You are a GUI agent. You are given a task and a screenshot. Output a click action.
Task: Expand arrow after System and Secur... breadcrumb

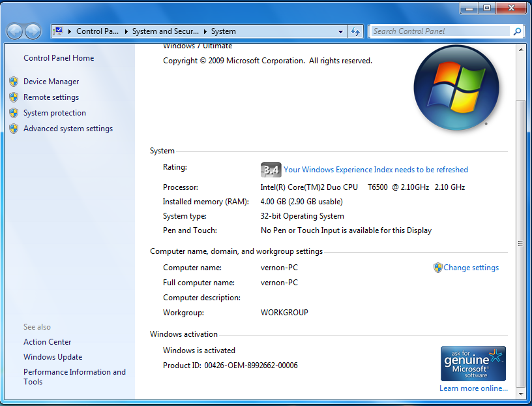pos(205,31)
